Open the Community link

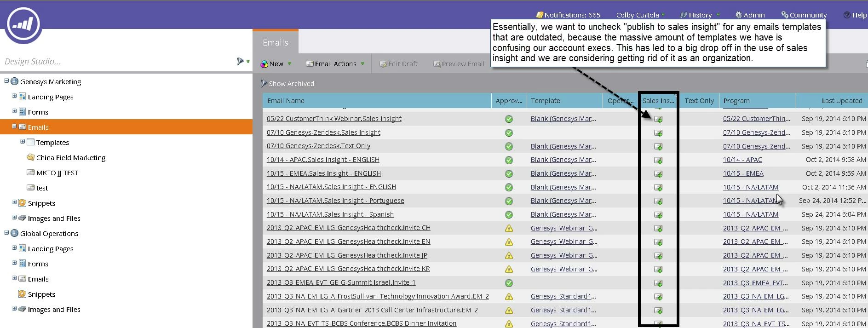coord(804,15)
